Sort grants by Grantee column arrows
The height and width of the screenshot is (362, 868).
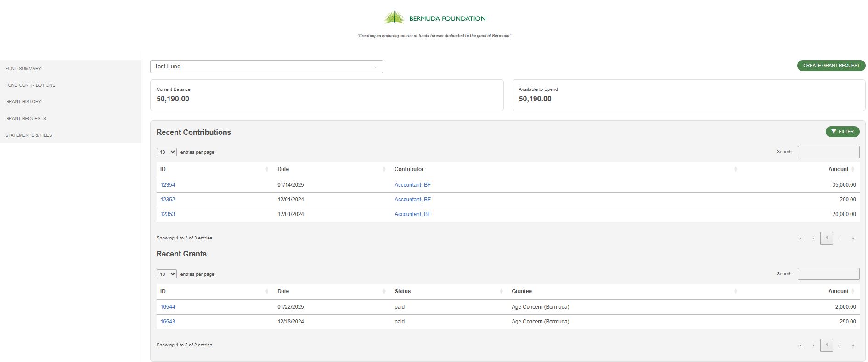735,291
